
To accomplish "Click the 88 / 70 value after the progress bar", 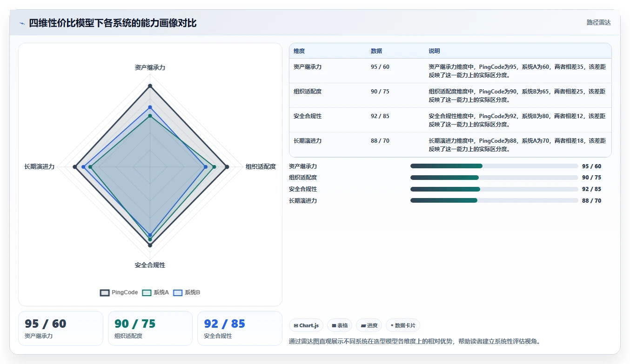I will (x=591, y=201).
